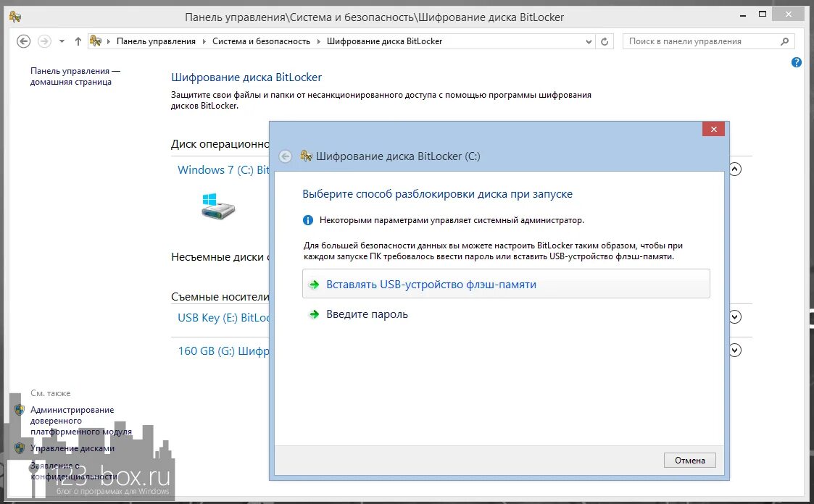
Task: Open the 'Windows 7 (C:)' drive link
Action: click(223, 169)
